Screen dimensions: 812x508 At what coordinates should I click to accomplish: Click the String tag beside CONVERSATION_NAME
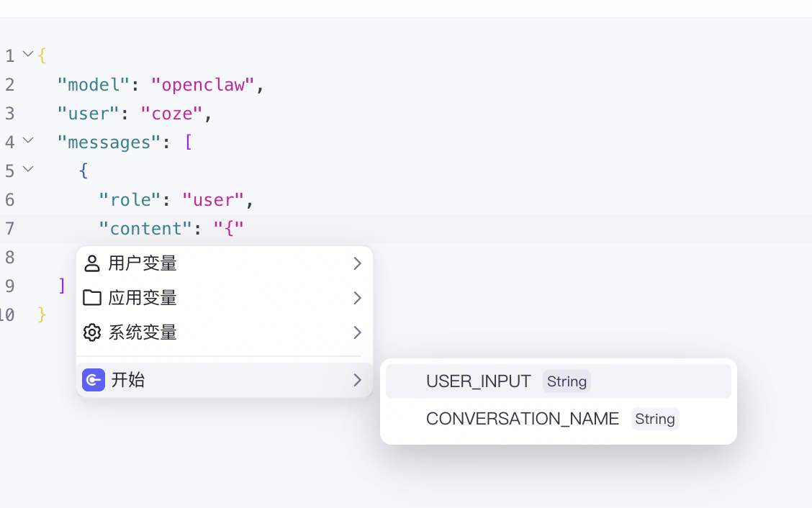click(x=654, y=419)
